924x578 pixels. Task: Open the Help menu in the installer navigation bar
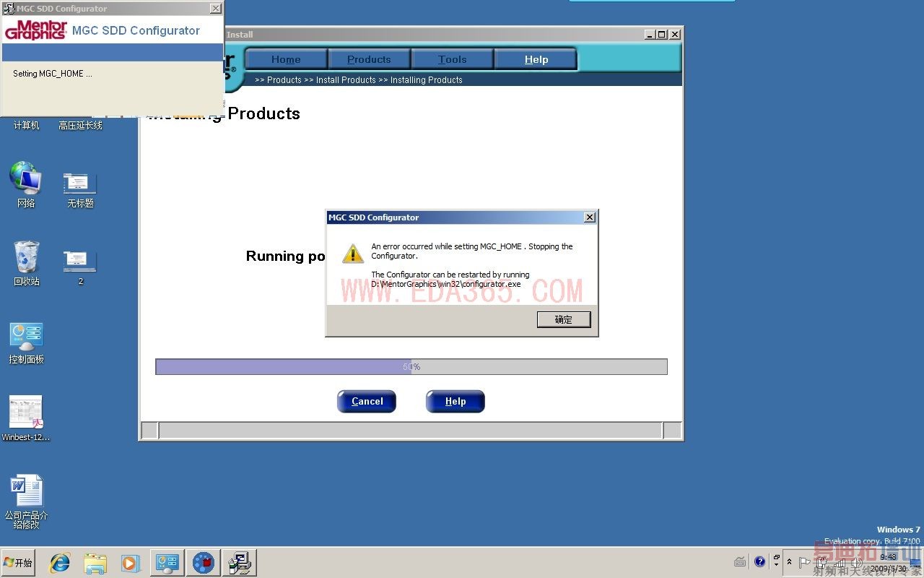536,59
